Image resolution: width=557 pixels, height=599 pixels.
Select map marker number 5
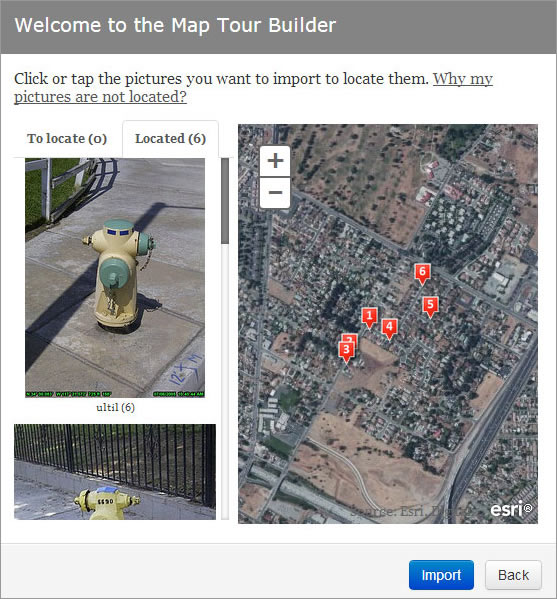point(430,307)
